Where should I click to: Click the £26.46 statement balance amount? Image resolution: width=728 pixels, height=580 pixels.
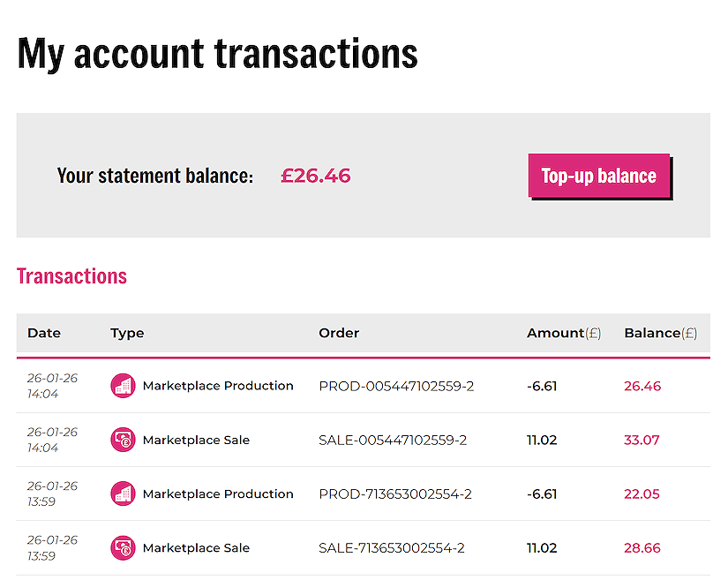coord(316,176)
